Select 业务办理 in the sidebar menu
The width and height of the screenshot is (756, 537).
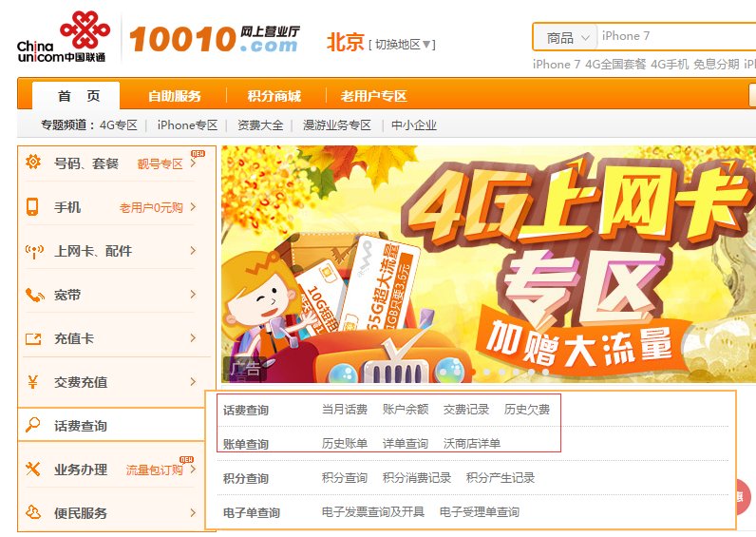pyautogui.click(x=81, y=470)
